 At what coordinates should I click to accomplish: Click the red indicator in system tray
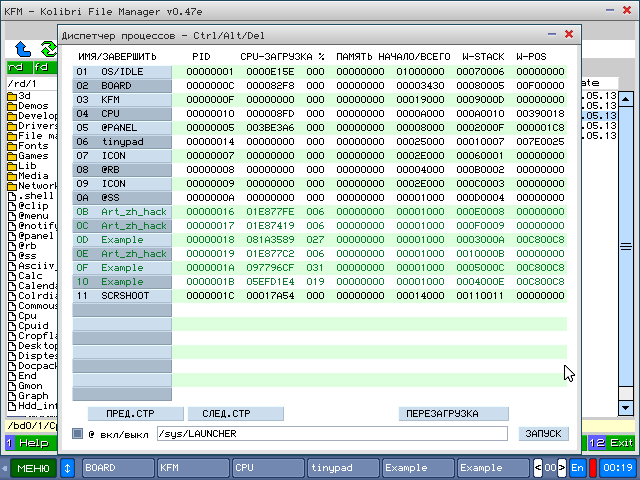coord(593,467)
